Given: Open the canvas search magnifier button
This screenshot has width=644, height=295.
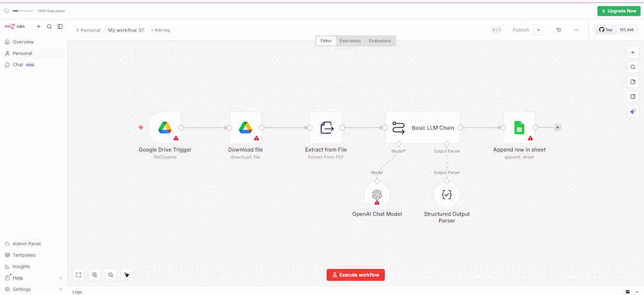Looking at the screenshot, I should [633, 67].
